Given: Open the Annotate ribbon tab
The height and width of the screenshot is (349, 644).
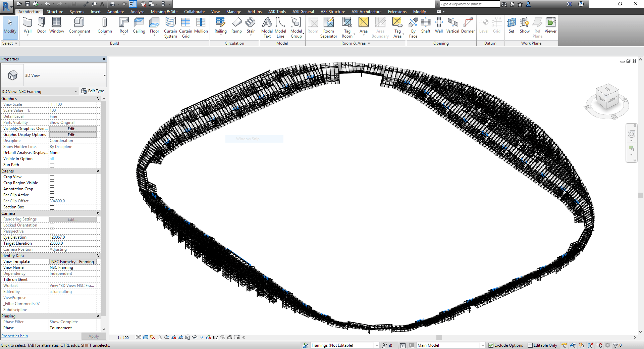Looking at the screenshot, I should 115,11.
